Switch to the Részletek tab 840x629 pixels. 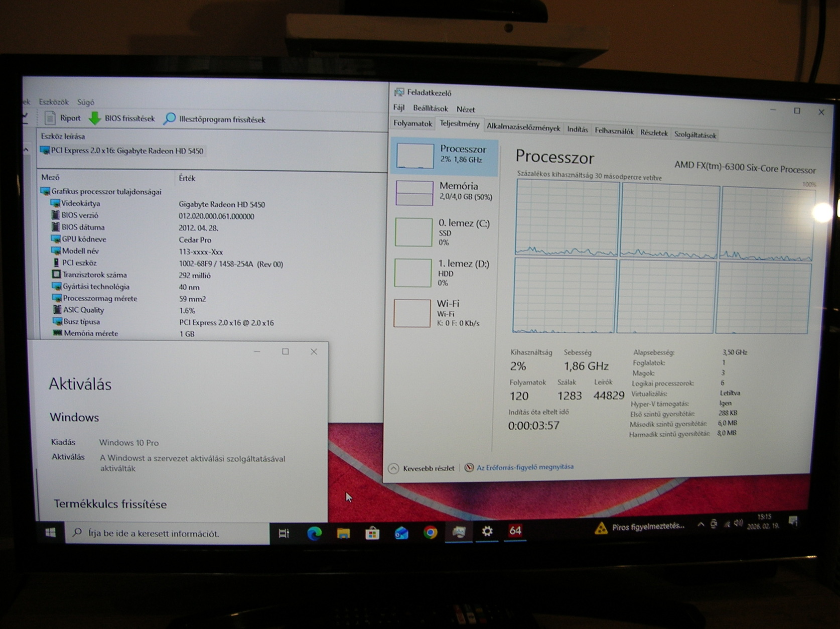[x=654, y=133]
